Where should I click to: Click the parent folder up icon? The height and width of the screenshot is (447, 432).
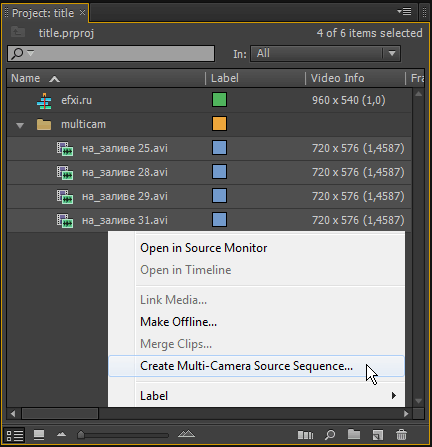tap(18, 32)
